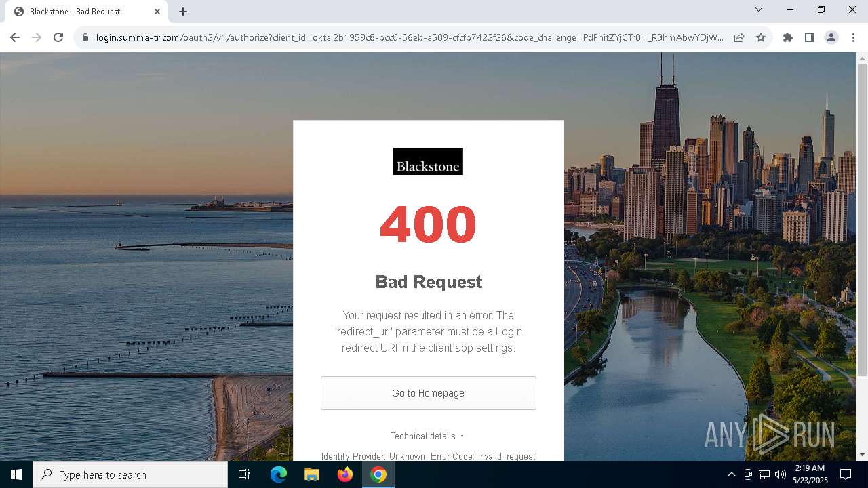This screenshot has width=868, height=488.
Task: Open the Extensions puzzle icon
Action: tap(787, 37)
